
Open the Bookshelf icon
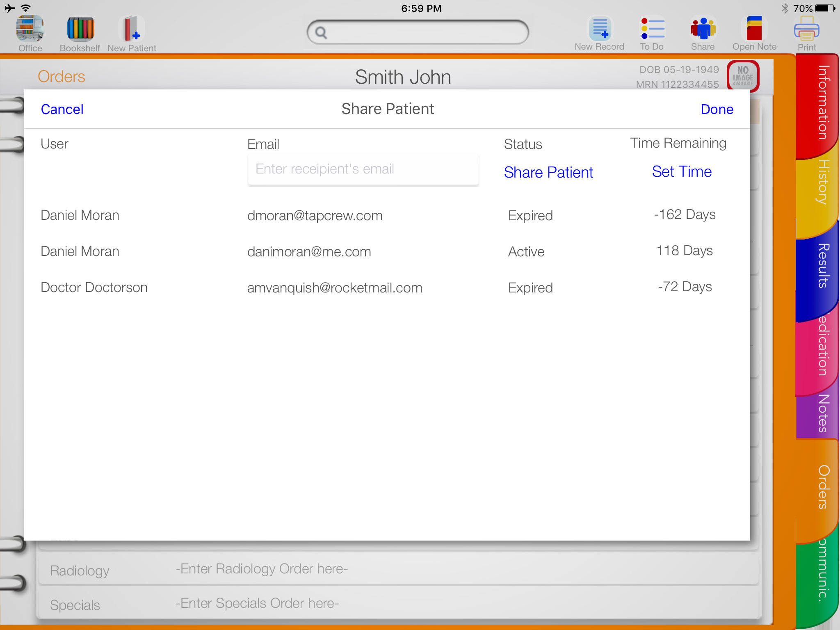pyautogui.click(x=80, y=29)
